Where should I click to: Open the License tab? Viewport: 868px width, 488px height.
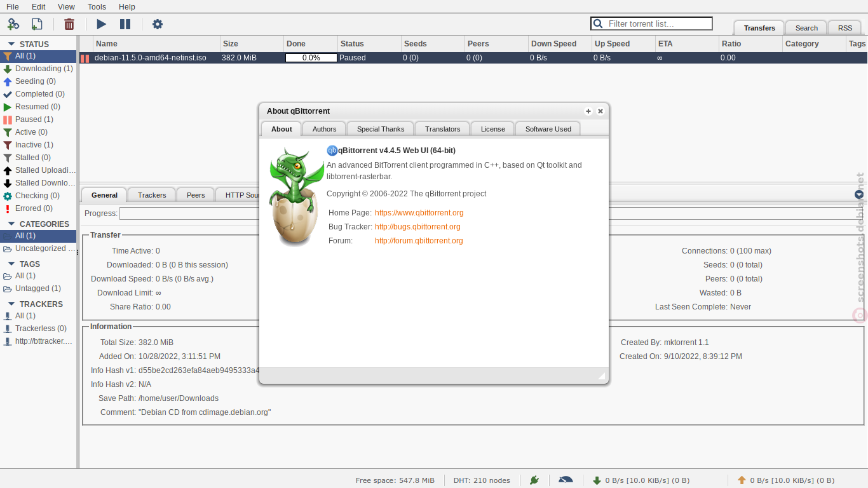click(492, 129)
